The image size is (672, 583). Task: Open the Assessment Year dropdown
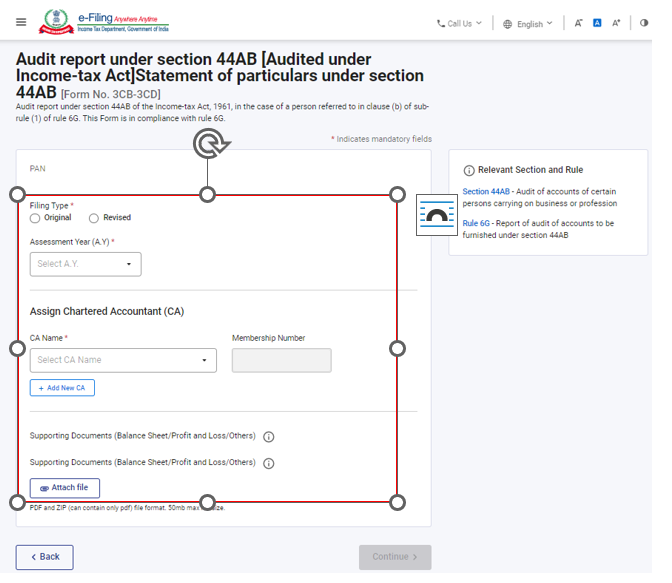(86, 264)
